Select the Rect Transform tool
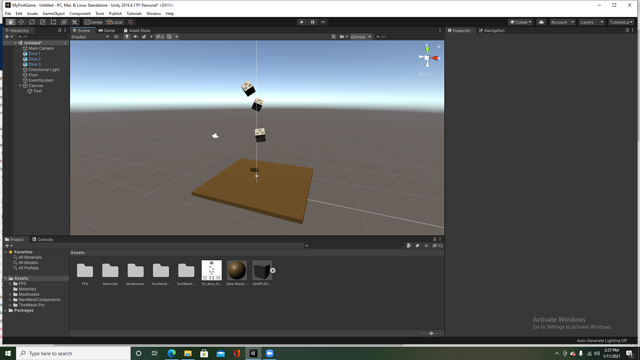 [x=53, y=22]
